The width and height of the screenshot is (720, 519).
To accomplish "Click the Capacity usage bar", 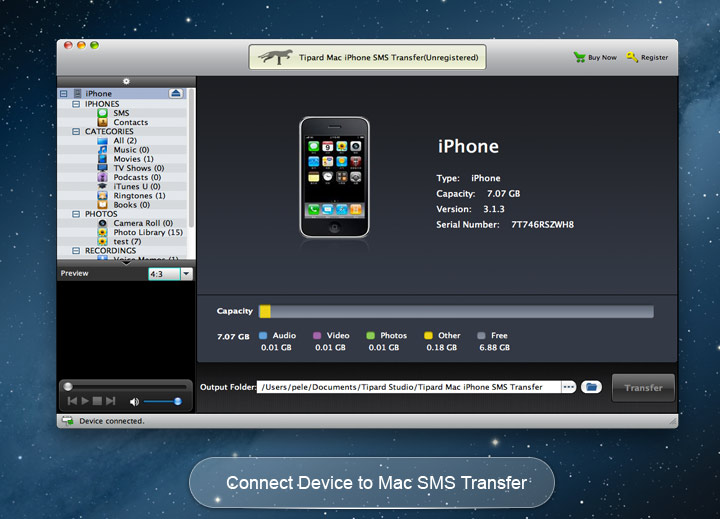I will tap(456, 311).
